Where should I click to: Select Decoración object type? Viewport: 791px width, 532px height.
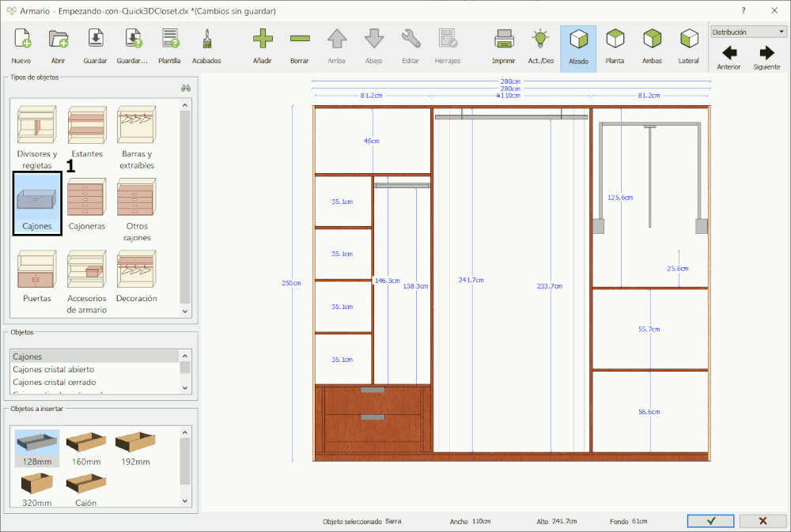137,277
